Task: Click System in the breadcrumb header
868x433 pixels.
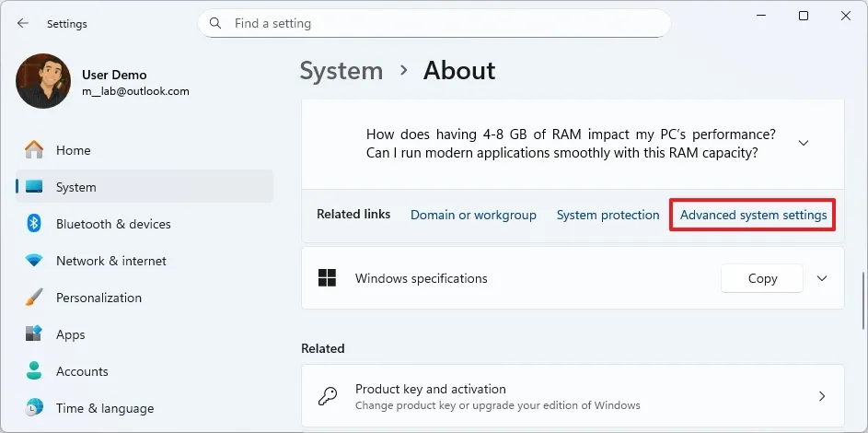Action: pyautogui.click(x=341, y=71)
